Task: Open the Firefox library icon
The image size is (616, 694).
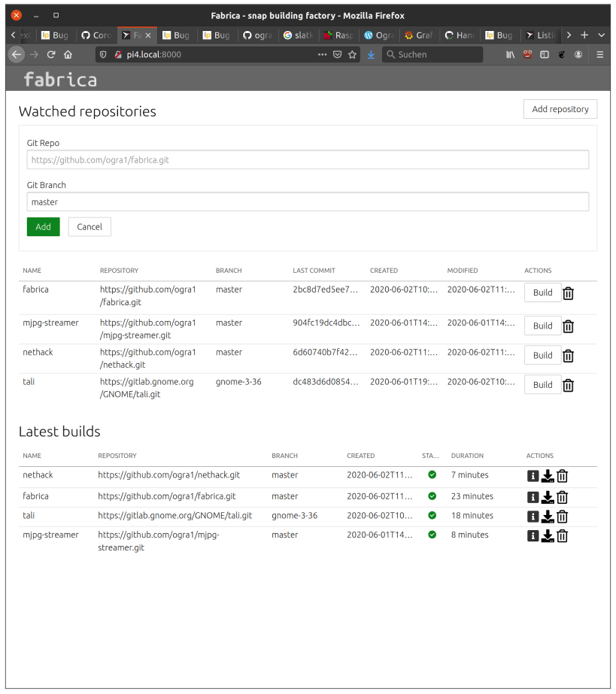Action: pyautogui.click(x=510, y=54)
